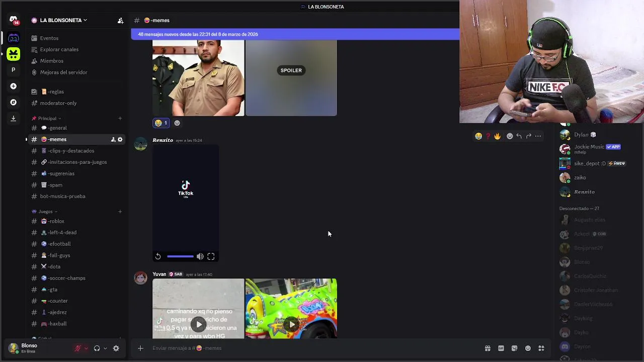Edit channel gear icon on memes
644x362 pixels.
(x=120, y=139)
